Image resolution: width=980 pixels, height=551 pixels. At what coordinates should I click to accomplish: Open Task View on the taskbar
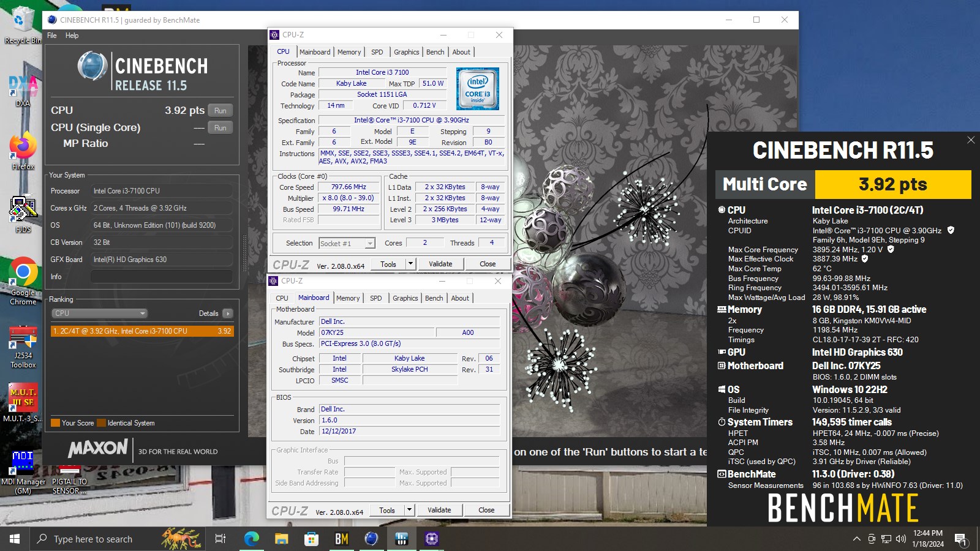tap(221, 539)
